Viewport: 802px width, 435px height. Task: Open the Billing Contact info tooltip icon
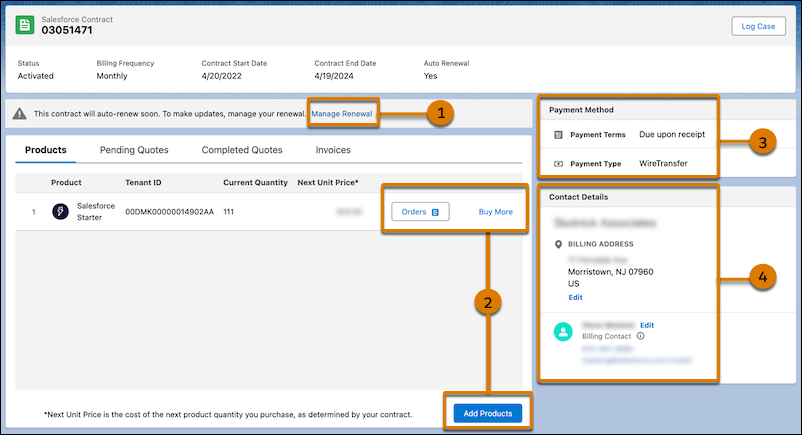(x=640, y=336)
